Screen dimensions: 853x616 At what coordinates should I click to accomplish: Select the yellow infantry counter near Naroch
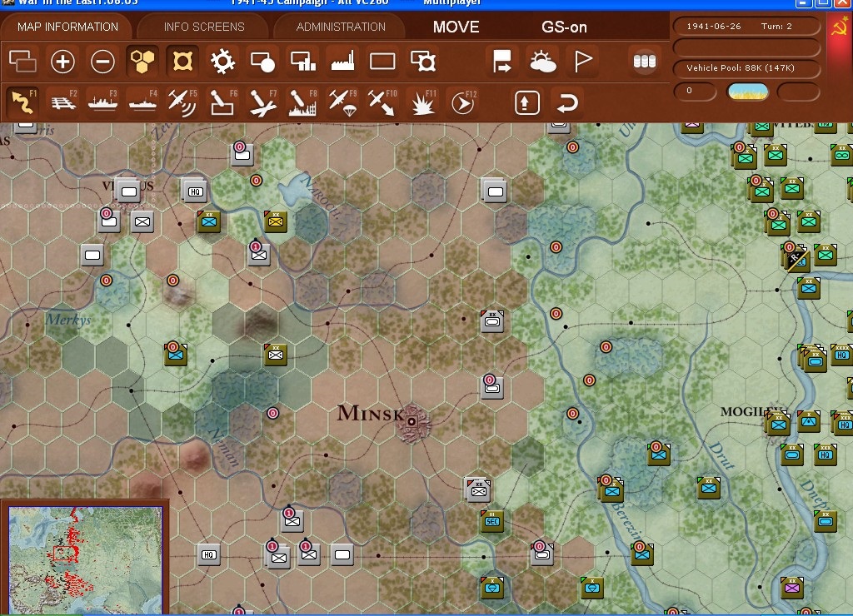point(276,221)
